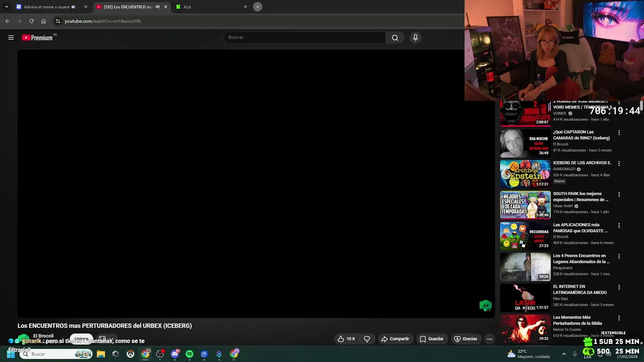Open the weather widget '22°C Mayorm. nublado'

[528, 354]
